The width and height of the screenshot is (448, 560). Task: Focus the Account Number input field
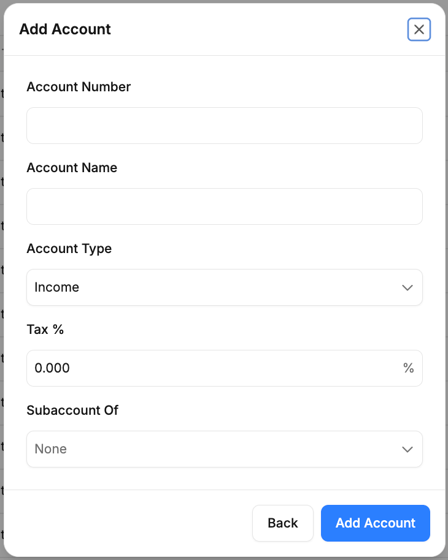tap(224, 126)
